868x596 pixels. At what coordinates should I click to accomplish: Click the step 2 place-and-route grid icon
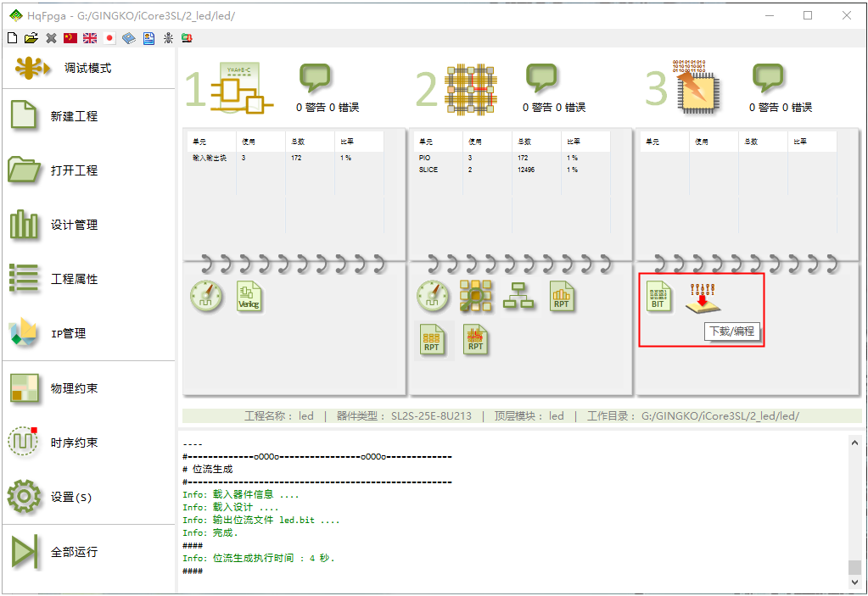point(469,88)
